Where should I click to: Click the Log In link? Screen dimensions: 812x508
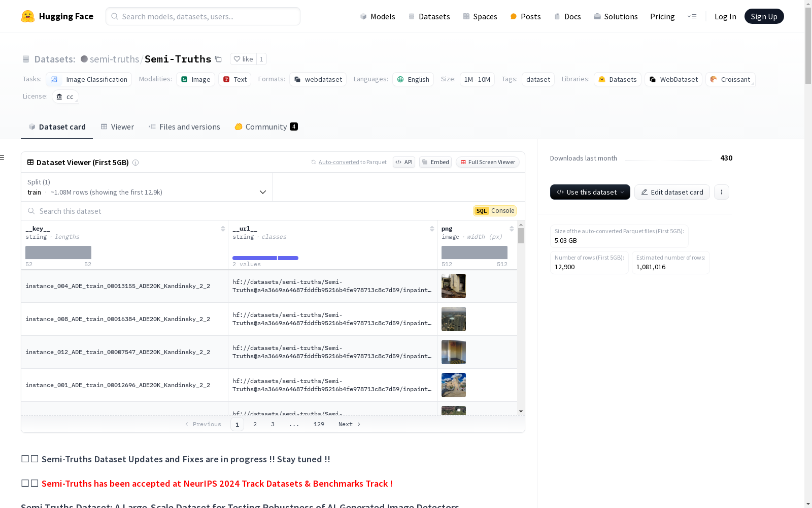(725, 16)
